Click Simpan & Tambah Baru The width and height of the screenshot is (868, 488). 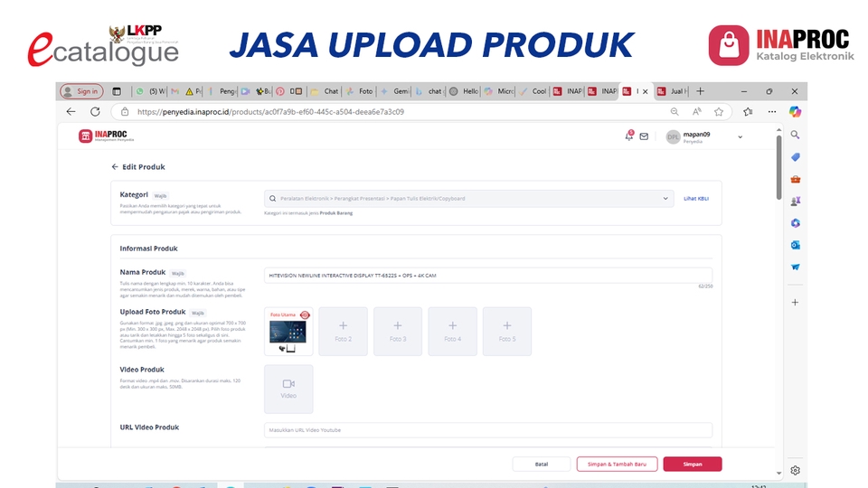617,465
